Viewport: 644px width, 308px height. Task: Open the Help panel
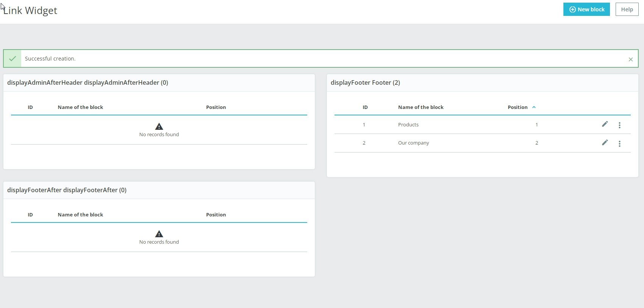point(627,9)
